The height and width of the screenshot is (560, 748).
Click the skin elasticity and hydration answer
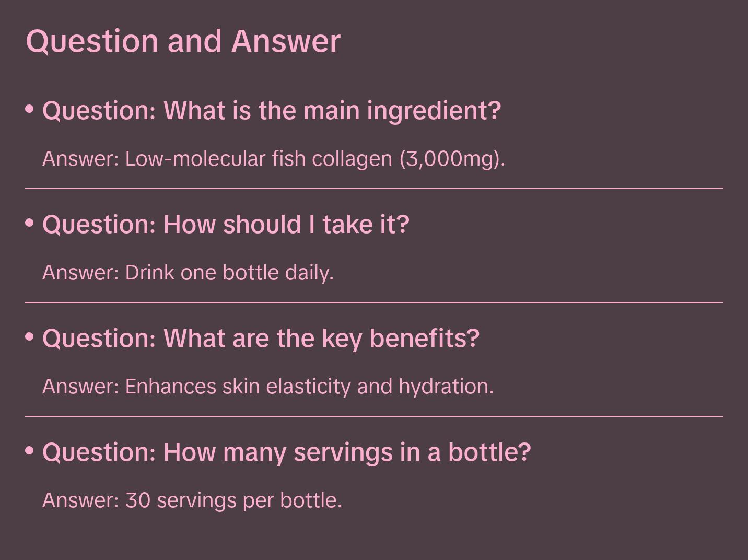[x=267, y=386]
